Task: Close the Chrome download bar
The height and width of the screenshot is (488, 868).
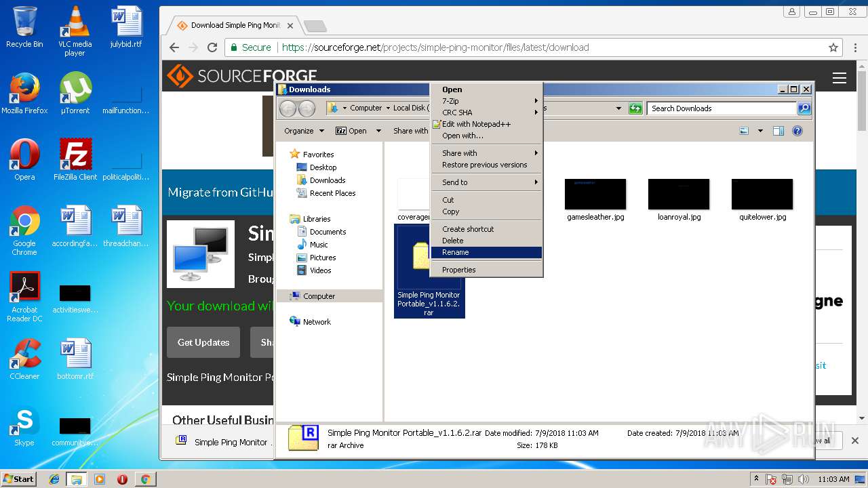Action: (854, 441)
